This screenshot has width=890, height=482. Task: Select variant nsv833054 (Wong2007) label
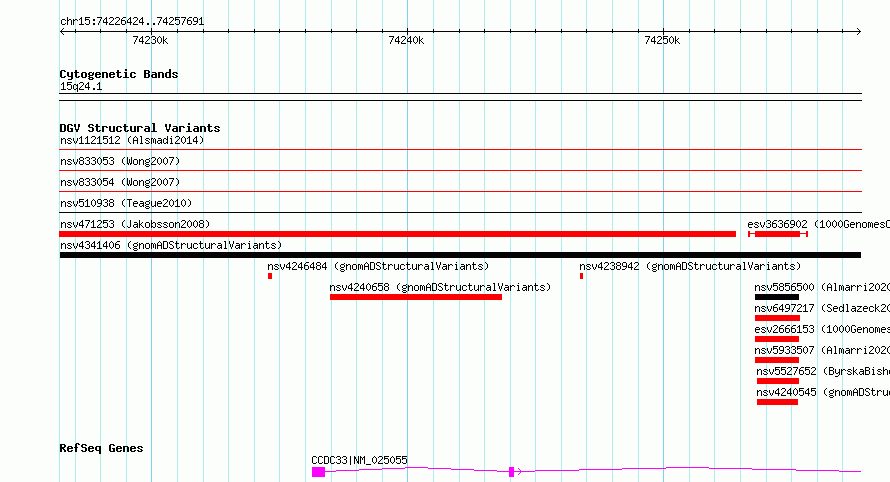point(120,182)
